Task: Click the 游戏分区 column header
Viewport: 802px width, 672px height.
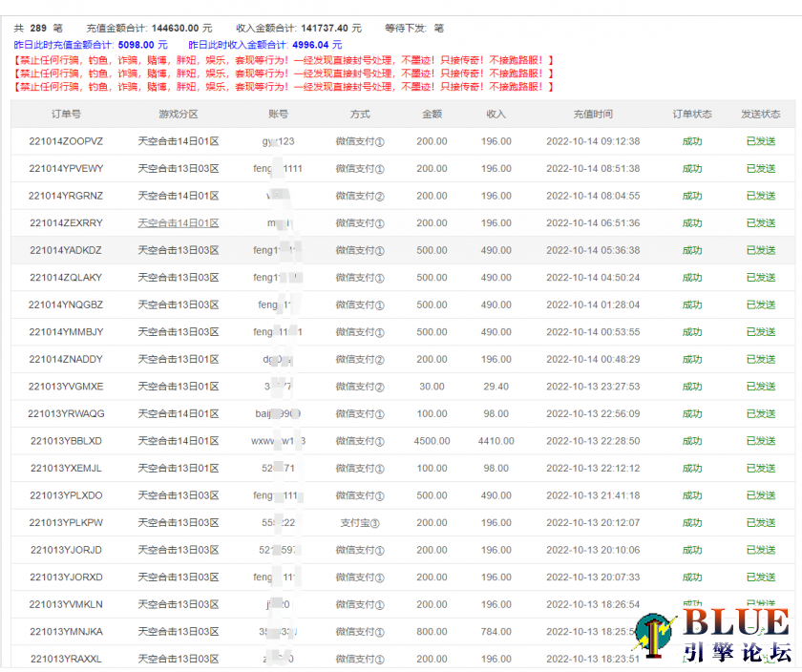Action: pyautogui.click(x=178, y=115)
